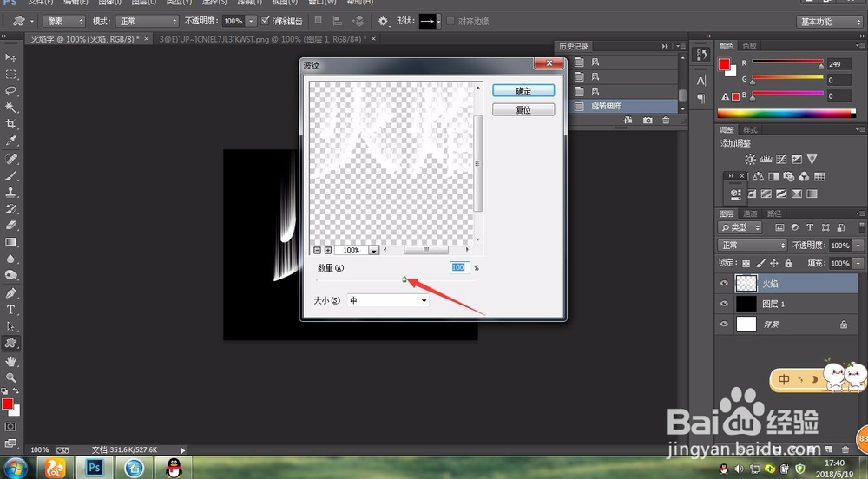Create new snapshot camera icon in History
868x479 pixels.
648,120
